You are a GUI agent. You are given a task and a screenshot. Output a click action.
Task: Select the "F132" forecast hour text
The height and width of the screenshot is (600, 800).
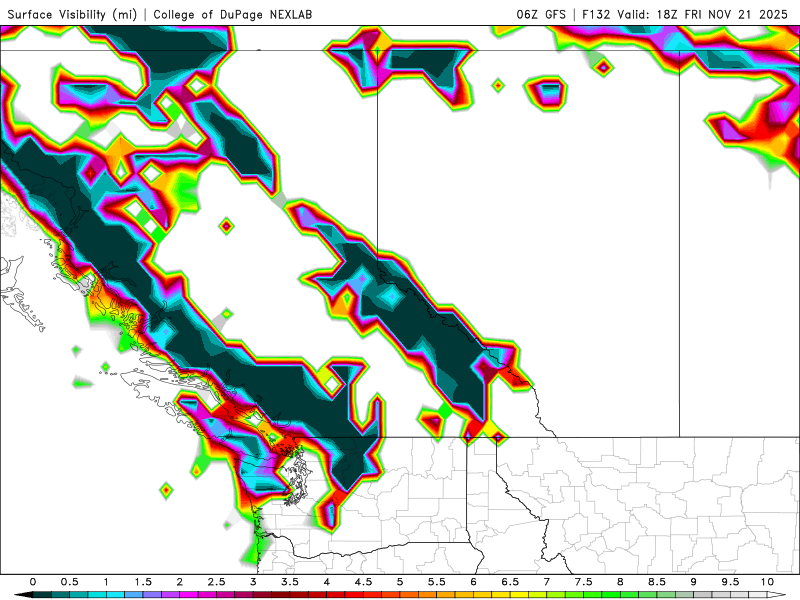[x=596, y=14]
